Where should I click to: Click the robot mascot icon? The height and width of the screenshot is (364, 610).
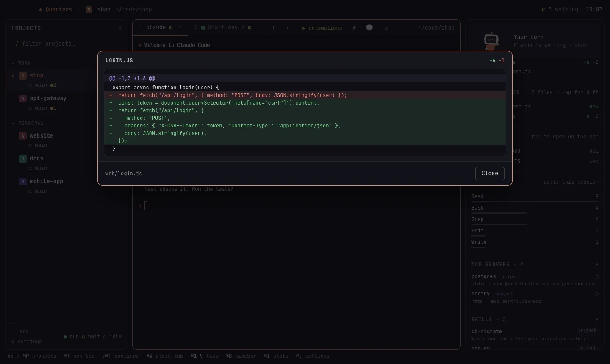pyautogui.click(x=491, y=41)
